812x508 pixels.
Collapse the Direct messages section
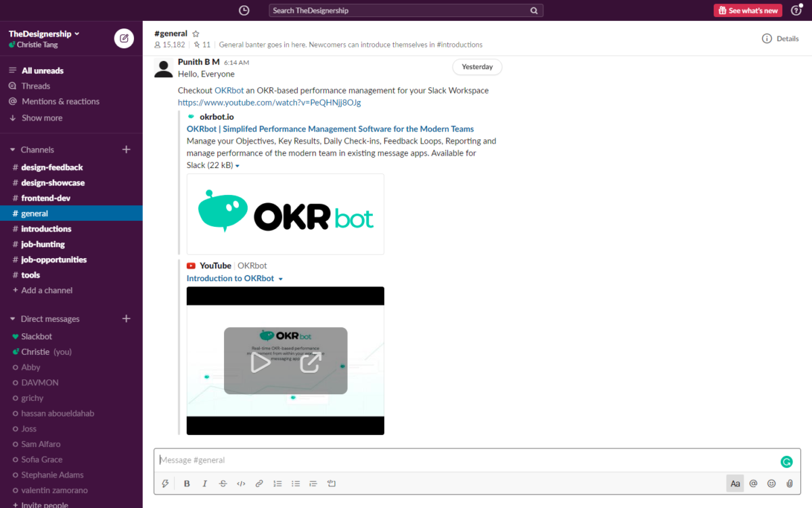[12, 319]
